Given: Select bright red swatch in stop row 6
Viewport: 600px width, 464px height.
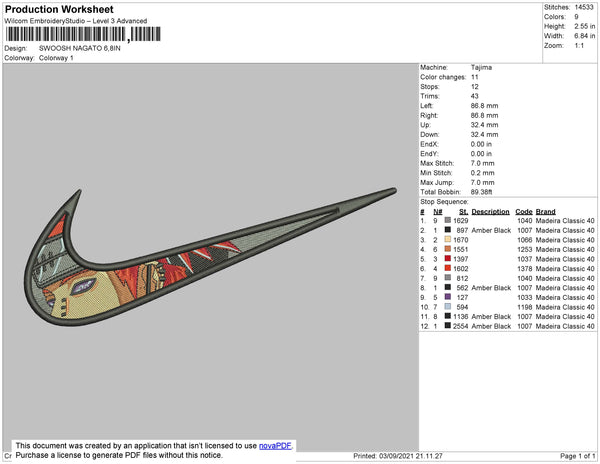Looking at the screenshot, I should click(448, 268).
